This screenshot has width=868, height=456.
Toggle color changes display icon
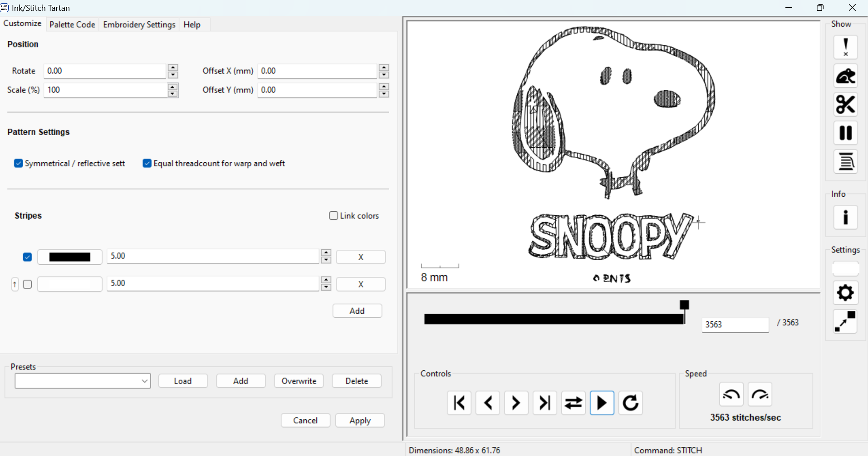[x=845, y=161]
